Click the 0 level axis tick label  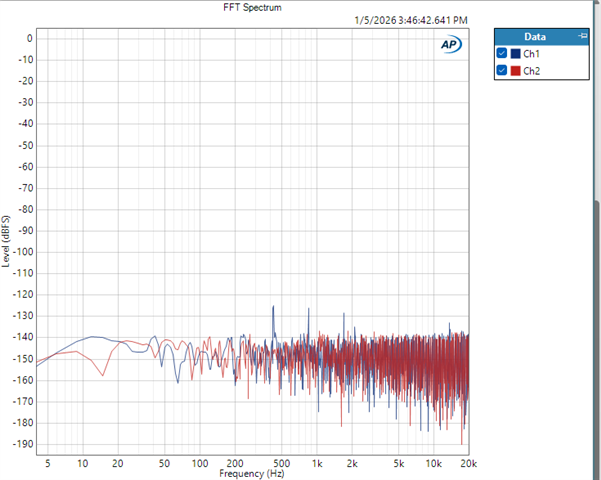30,38
